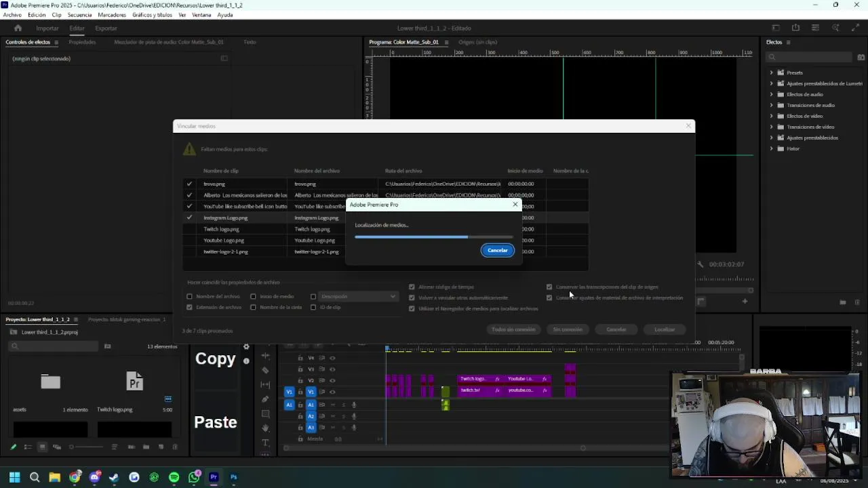
Task: Open the Efectos panel menu
Action: pos(788,42)
